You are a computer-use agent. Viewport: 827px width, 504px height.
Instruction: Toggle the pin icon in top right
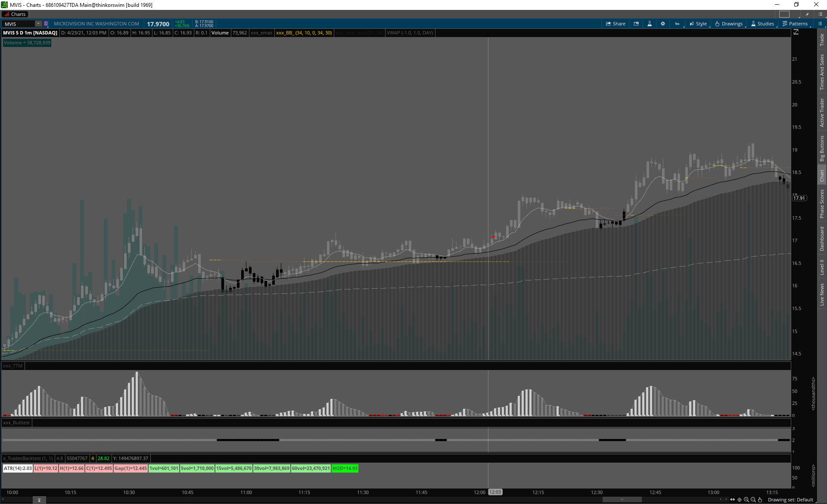point(807,14)
